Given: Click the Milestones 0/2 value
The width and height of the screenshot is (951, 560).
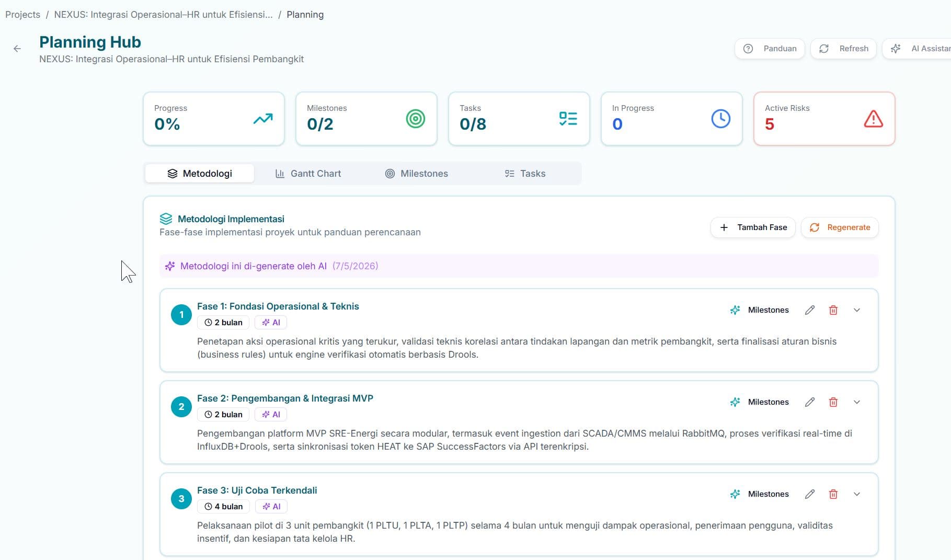Looking at the screenshot, I should (320, 124).
